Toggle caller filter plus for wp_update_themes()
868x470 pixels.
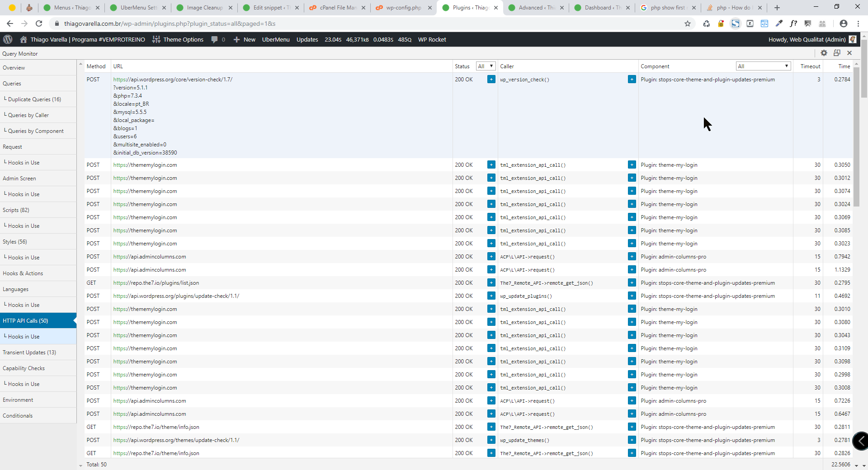click(x=632, y=440)
